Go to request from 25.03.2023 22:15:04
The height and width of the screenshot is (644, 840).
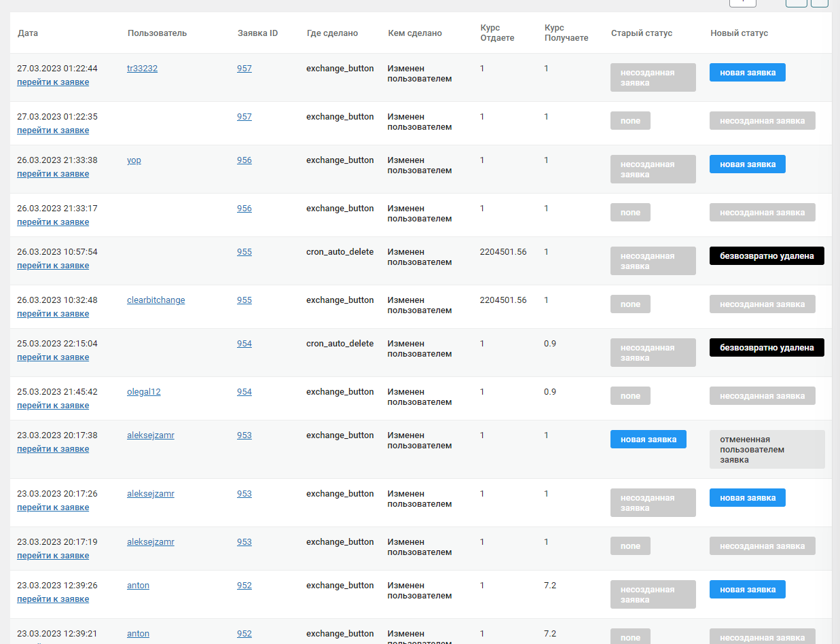(53, 357)
